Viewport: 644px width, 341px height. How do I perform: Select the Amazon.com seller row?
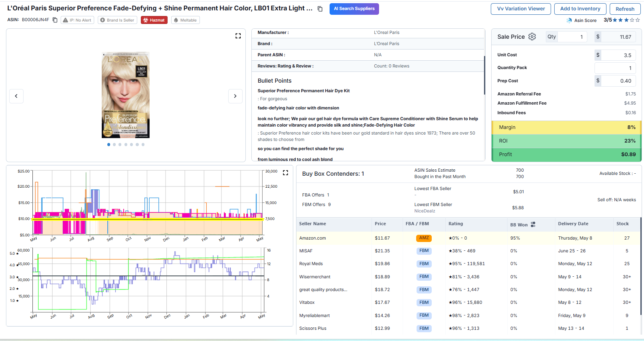point(468,238)
